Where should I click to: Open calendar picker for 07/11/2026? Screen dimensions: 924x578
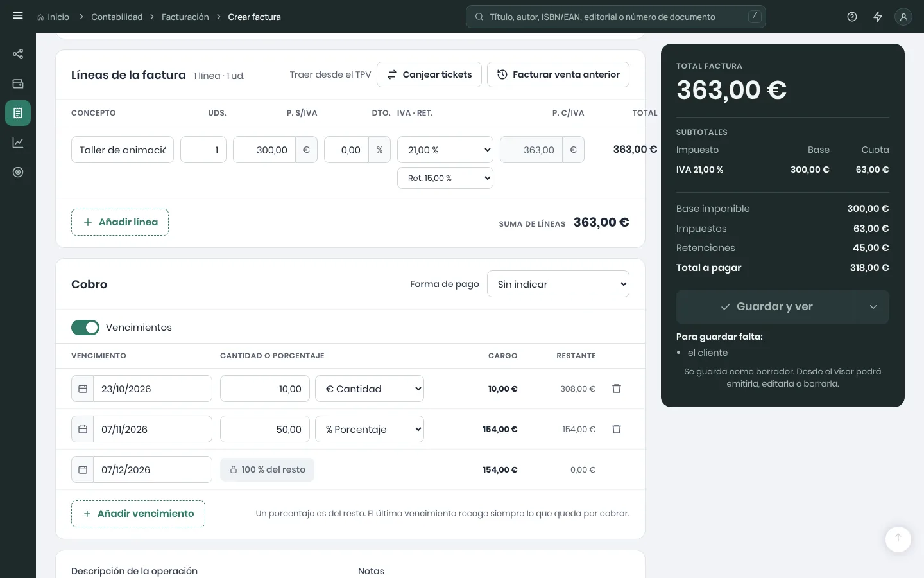(83, 429)
